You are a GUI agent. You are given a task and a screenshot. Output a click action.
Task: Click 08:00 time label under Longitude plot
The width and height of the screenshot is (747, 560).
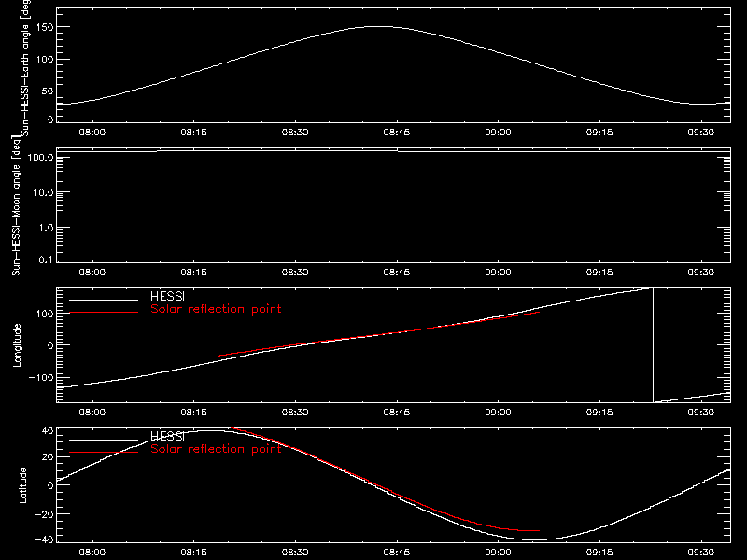(92, 413)
